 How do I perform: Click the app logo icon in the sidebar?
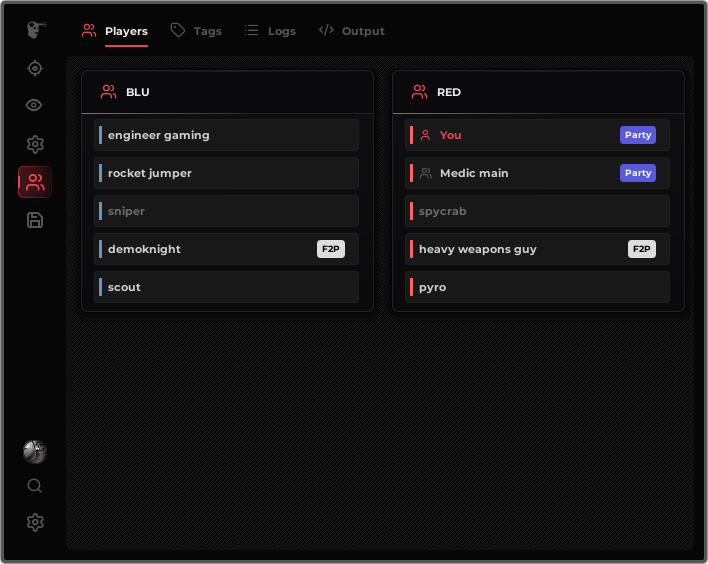point(36,30)
